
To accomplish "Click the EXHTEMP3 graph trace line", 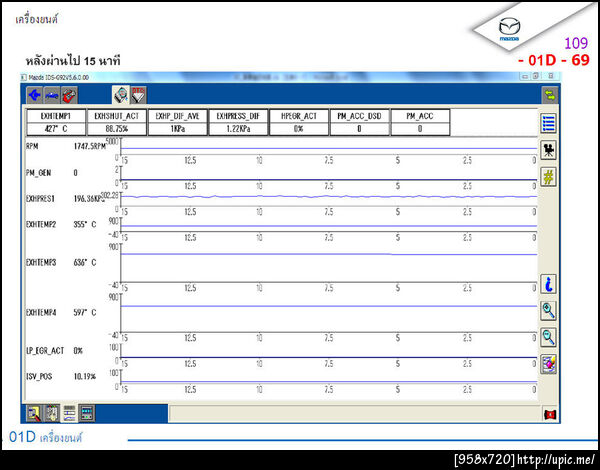I will (x=329, y=254).
